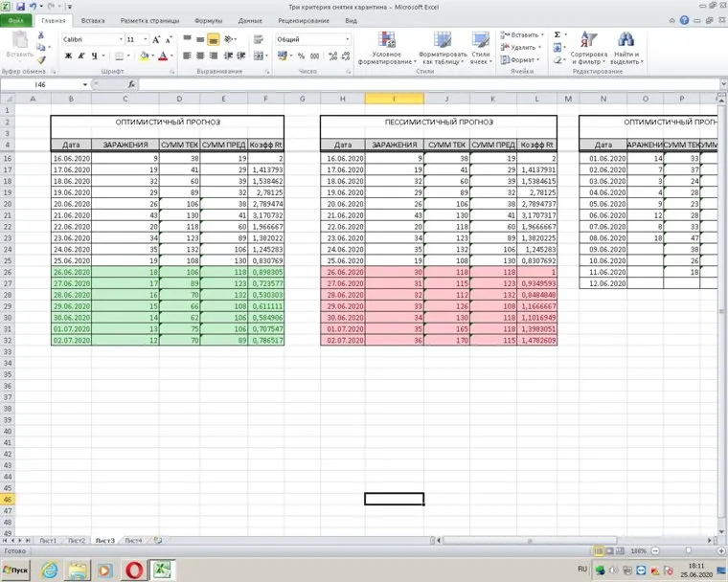Click the Пуск start button
The height and width of the screenshot is (582, 728).
[x=17, y=571]
